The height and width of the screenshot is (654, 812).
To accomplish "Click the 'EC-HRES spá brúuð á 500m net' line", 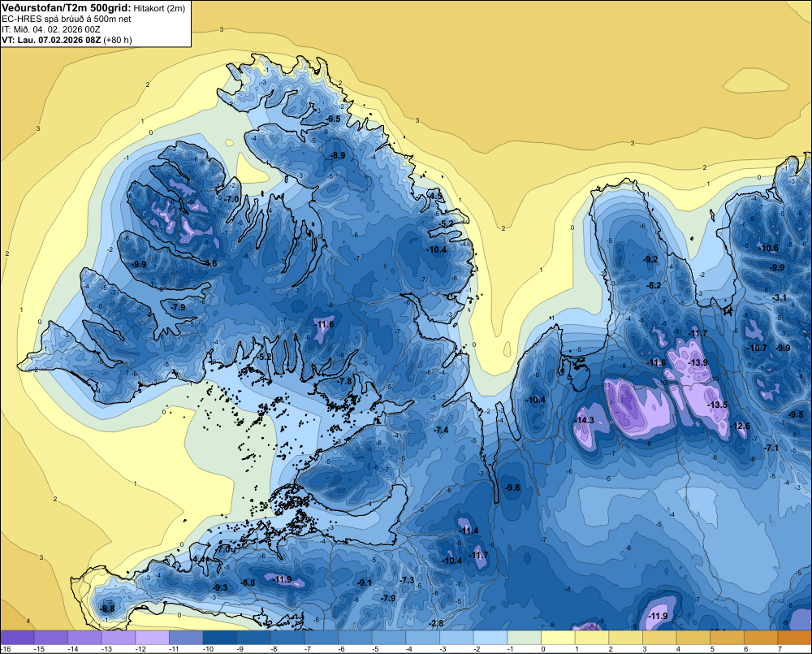I will (x=67, y=19).
